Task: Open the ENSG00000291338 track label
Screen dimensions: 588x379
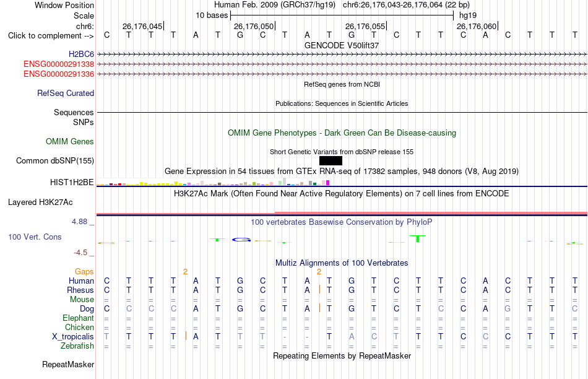Action: (x=59, y=64)
